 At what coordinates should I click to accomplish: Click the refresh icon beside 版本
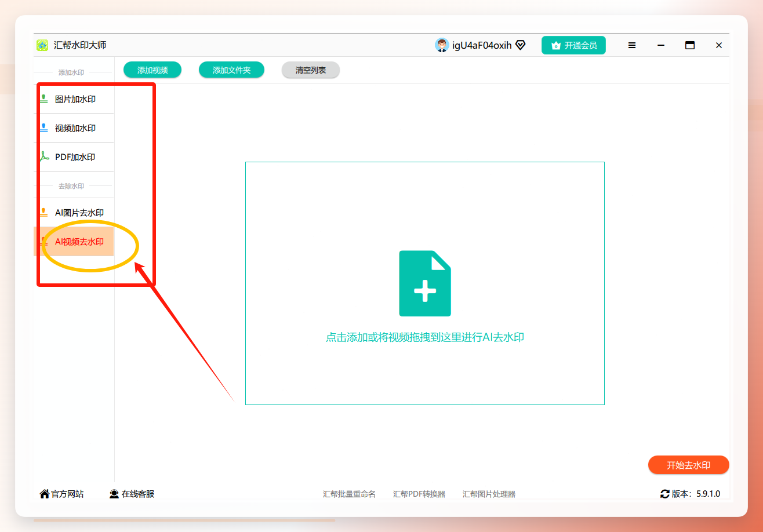[665, 494]
